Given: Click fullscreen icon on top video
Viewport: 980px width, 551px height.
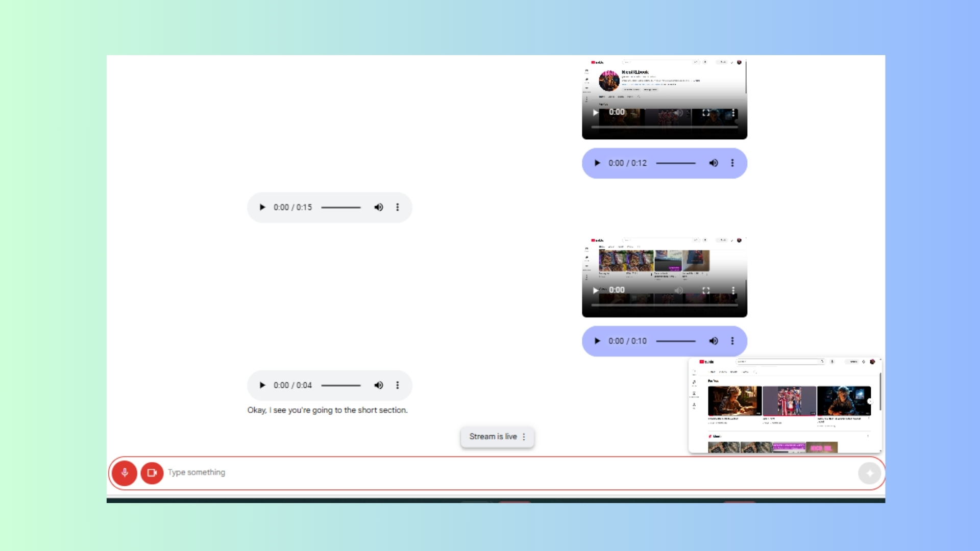Looking at the screenshot, I should pos(706,113).
